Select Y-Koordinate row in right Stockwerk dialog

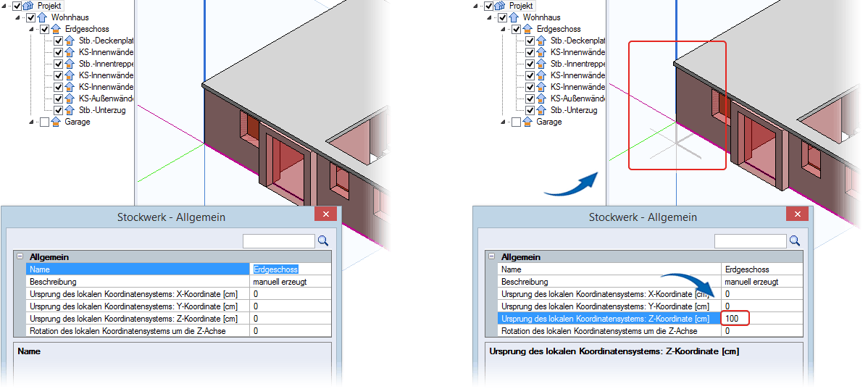651,306
